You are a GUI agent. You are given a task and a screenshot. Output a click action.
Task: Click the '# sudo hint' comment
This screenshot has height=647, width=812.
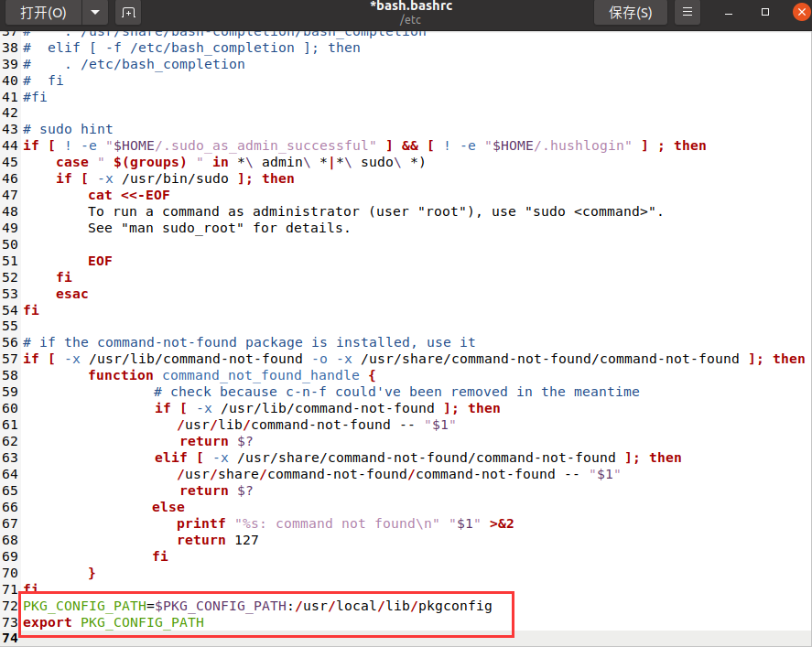[x=68, y=129]
